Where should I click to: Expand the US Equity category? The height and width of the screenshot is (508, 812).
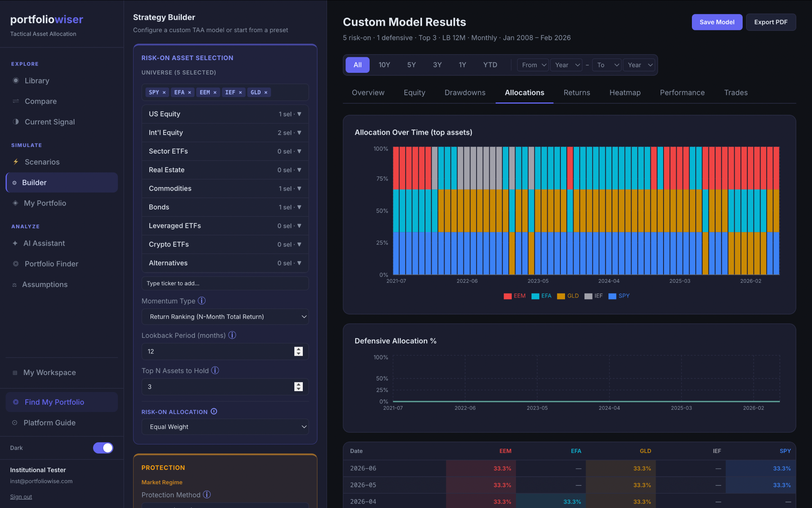pos(225,114)
